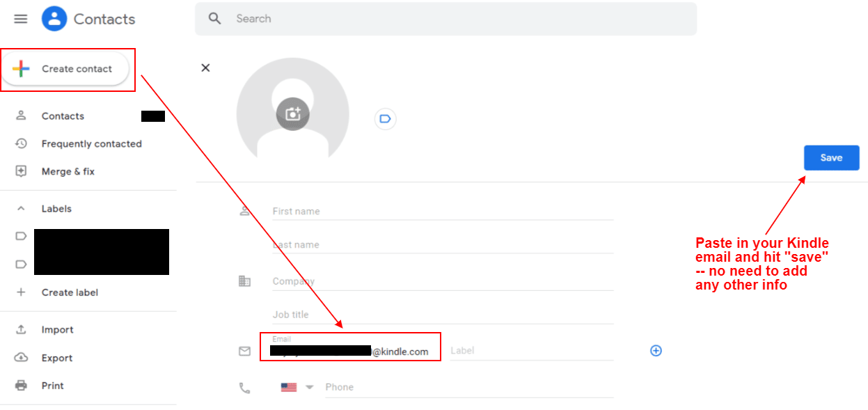Screen dimensions: 868x410
Task: Click the Frequently contacted history icon
Action: 21,143
